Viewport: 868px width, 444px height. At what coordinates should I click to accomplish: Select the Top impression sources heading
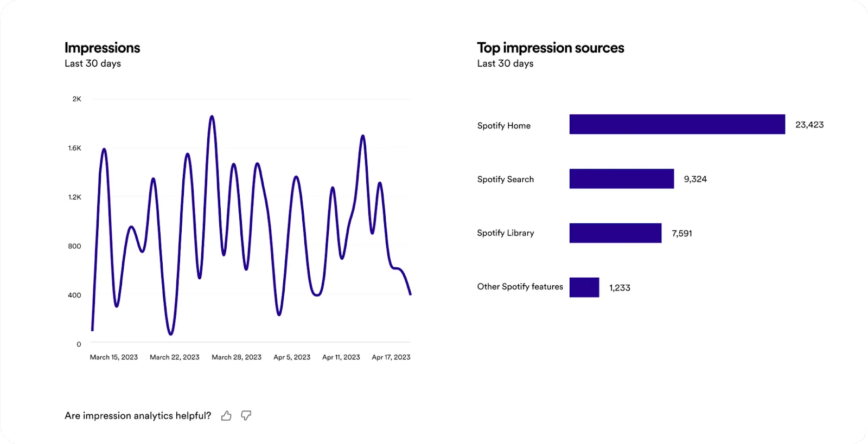[551, 48]
